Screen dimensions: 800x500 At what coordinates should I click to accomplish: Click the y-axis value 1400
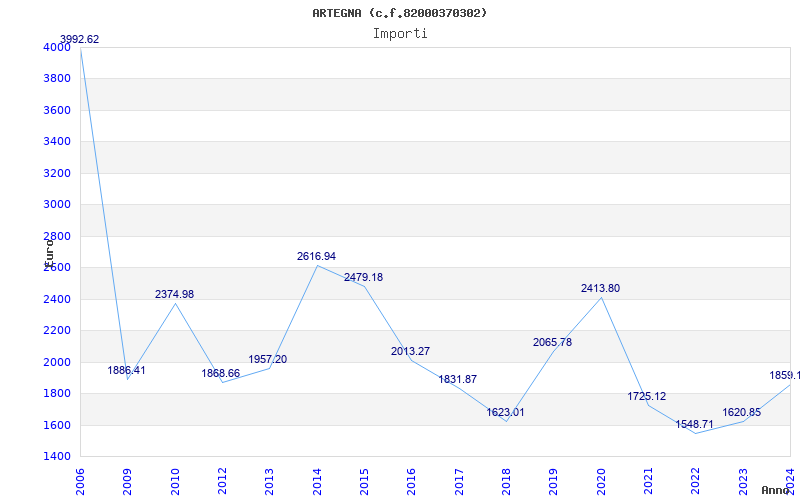click(57, 457)
